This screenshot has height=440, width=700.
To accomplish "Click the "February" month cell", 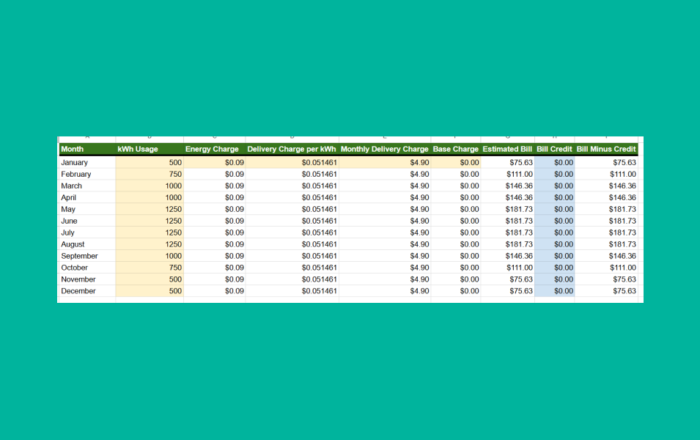I will (x=87, y=174).
